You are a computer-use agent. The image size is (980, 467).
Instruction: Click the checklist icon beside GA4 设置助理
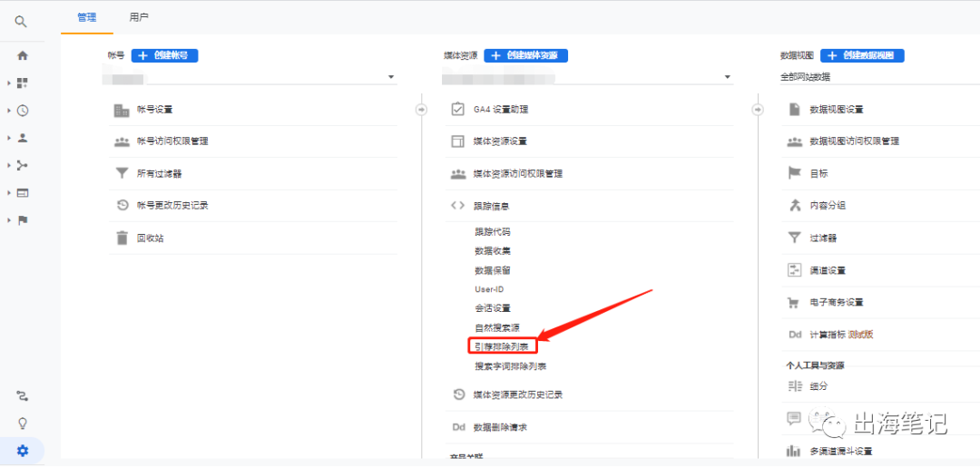[457, 109]
